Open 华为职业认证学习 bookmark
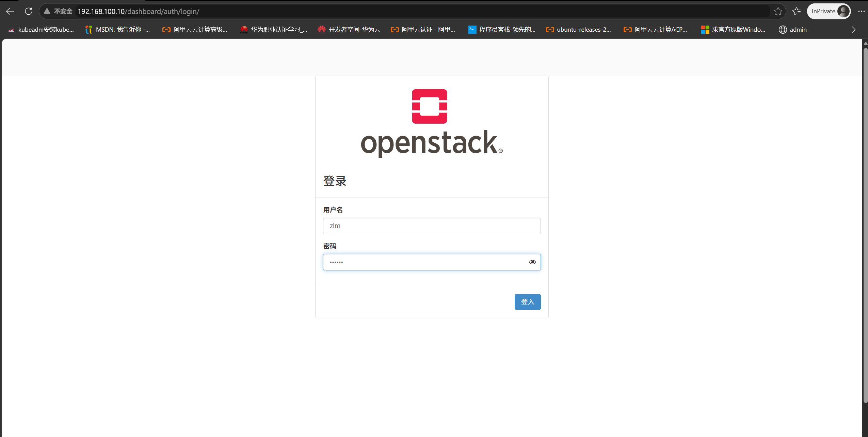The height and width of the screenshot is (437, 868). [273, 30]
